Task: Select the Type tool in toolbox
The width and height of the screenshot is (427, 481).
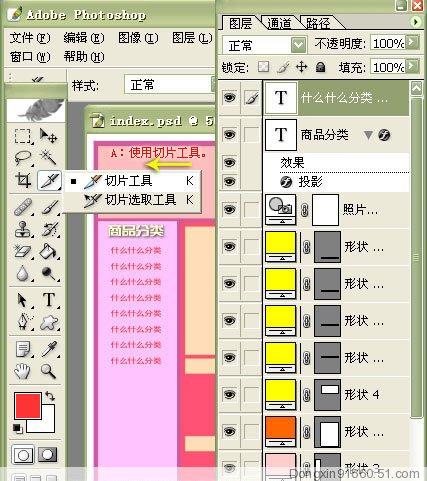Action: point(49,300)
